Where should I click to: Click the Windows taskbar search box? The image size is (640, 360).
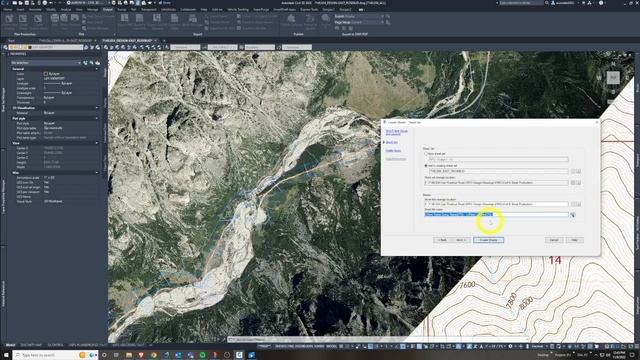(x=55, y=355)
